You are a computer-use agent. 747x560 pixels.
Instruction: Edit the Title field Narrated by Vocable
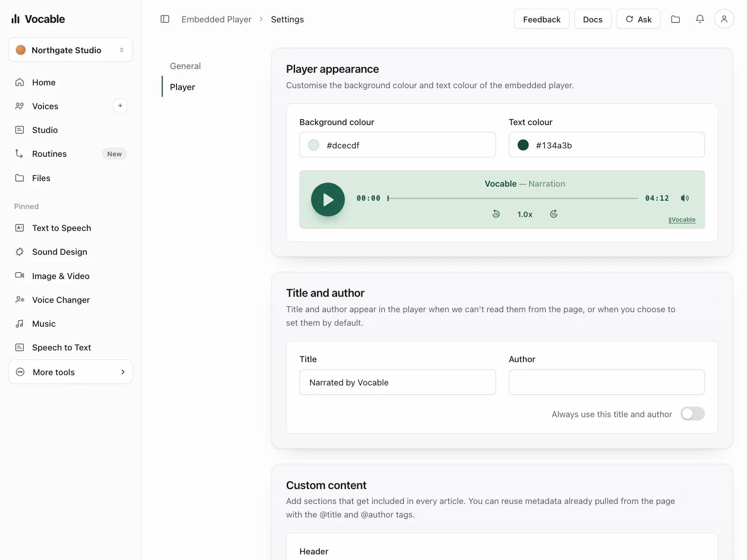point(397,383)
